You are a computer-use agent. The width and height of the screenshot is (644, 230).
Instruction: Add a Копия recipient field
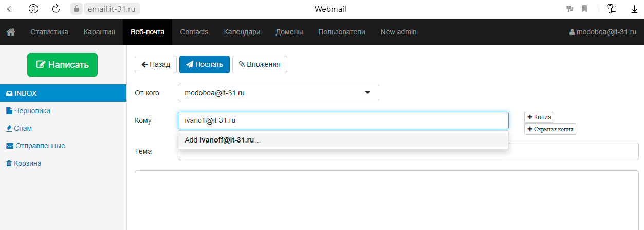click(539, 117)
